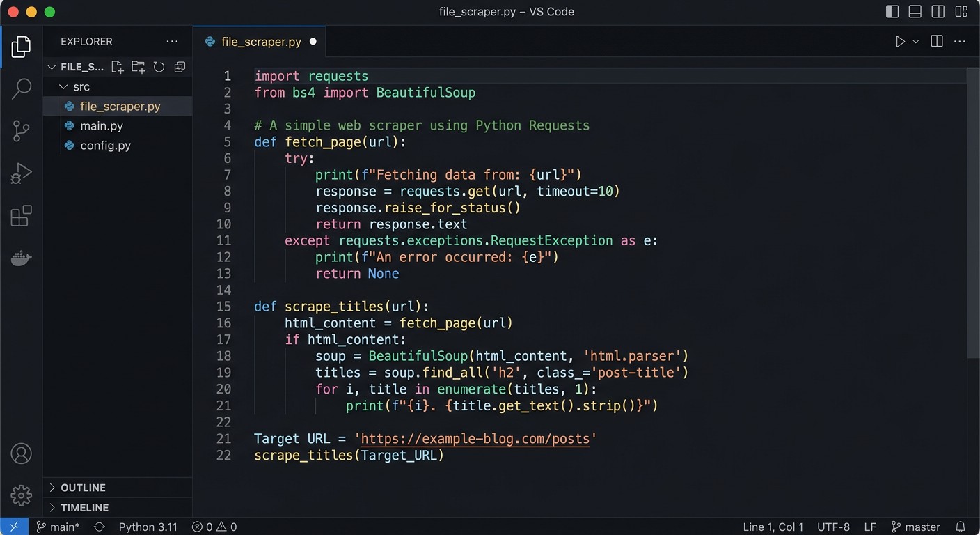Click the EXPLORER panel title
The image size is (980, 535).
tap(86, 42)
